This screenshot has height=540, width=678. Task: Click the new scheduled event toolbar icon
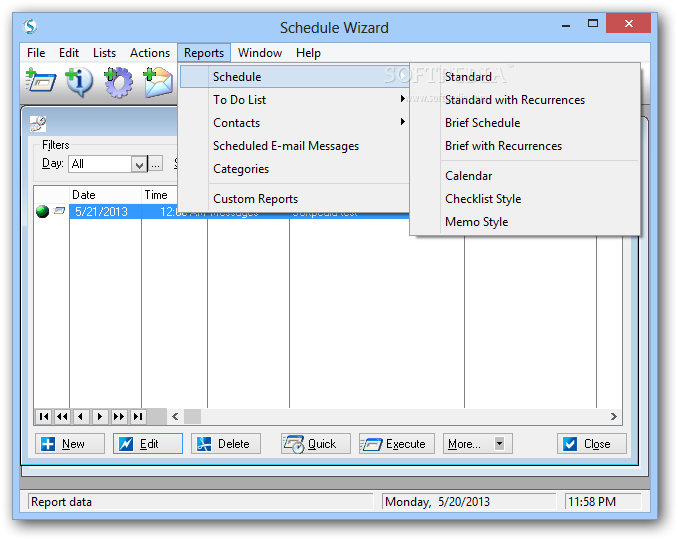pyautogui.click(x=40, y=80)
